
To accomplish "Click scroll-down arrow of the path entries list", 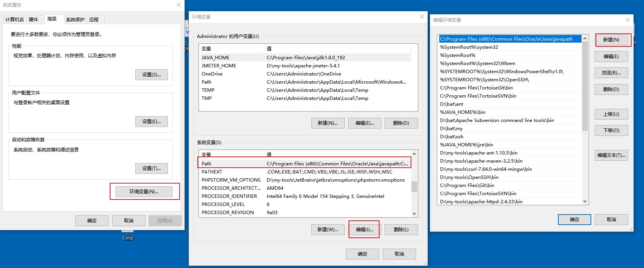I will [585, 201].
